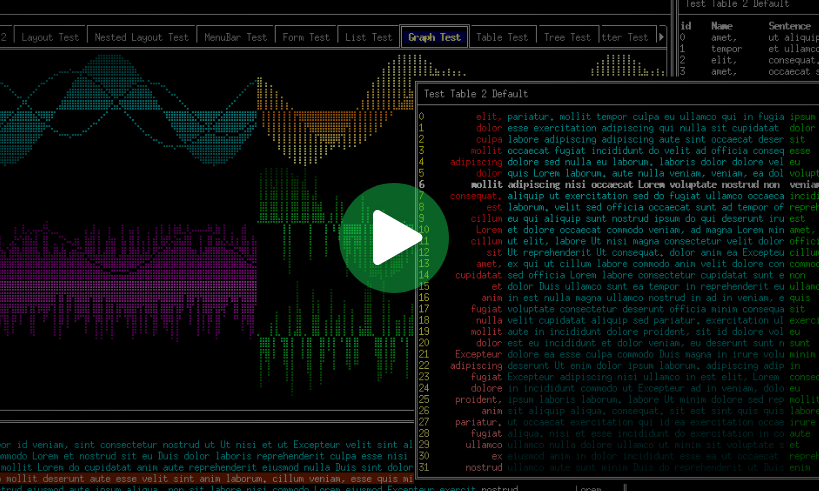Select the active Graph Test tab

pyautogui.click(x=435, y=37)
